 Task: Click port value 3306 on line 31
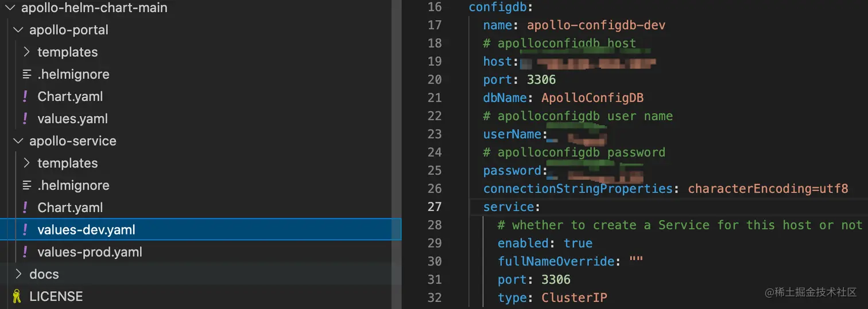pos(556,280)
